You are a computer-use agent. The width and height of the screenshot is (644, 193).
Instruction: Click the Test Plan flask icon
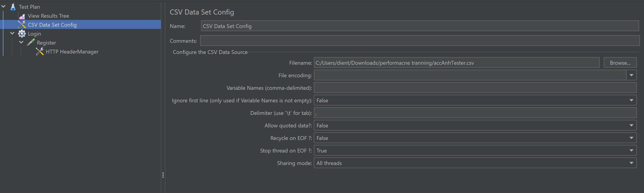click(13, 7)
